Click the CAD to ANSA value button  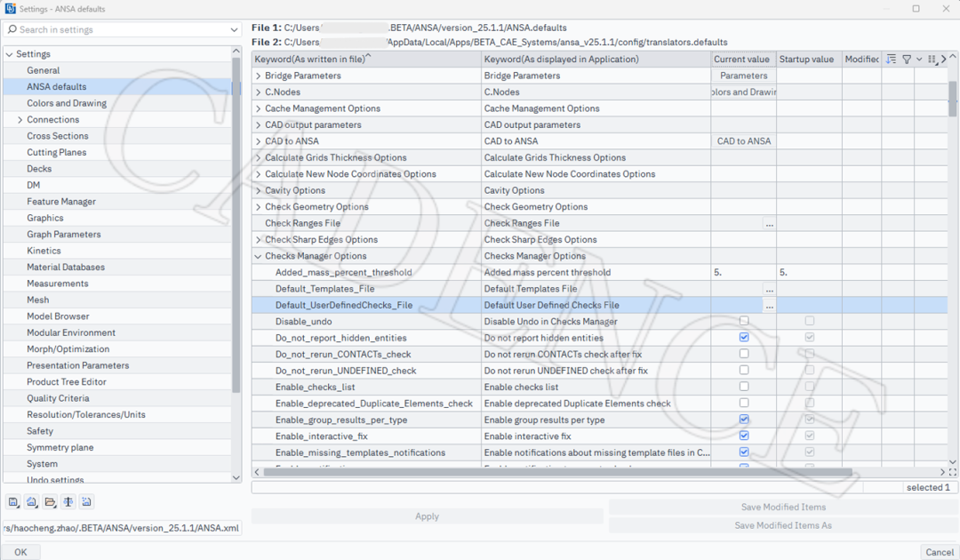pos(743,141)
